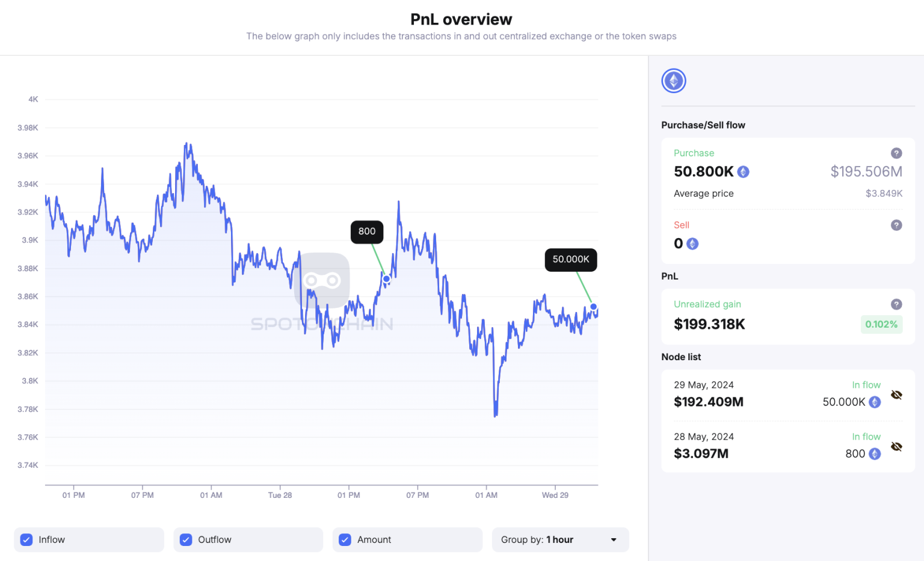Click the Ethereum logo atop the side panel
The image size is (924, 561).
tap(673, 80)
